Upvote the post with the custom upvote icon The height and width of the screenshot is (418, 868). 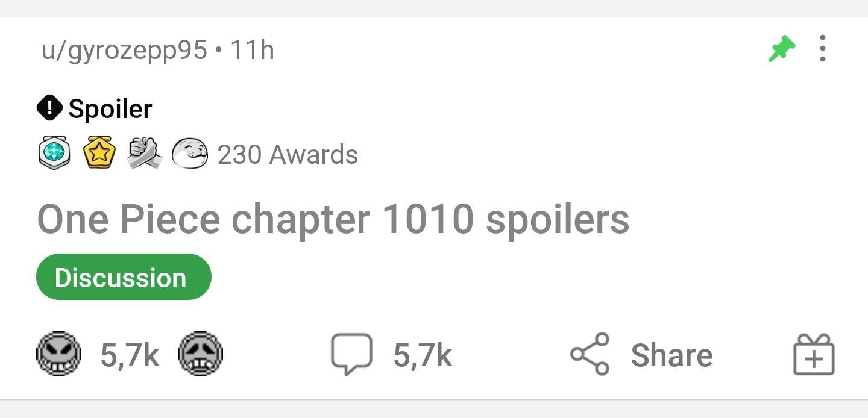click(60, 354)
